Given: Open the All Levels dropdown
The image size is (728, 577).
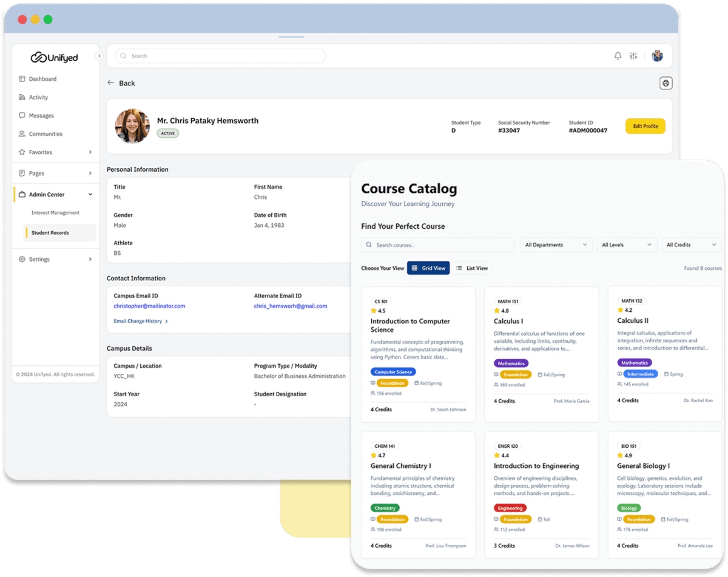Looking at the screenshot, I should click(627, 245).
